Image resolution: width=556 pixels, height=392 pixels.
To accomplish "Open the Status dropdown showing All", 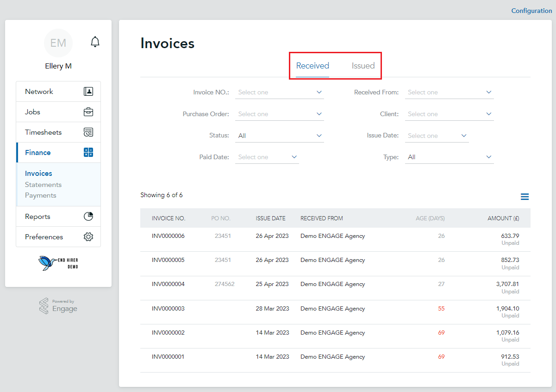I will click(280, 136).
